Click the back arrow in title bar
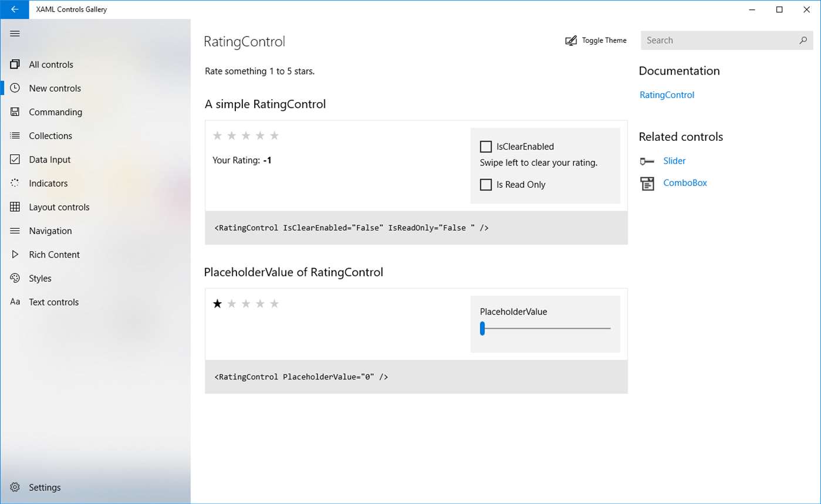The width and height of the screenshot is (821, 504). 15,9
